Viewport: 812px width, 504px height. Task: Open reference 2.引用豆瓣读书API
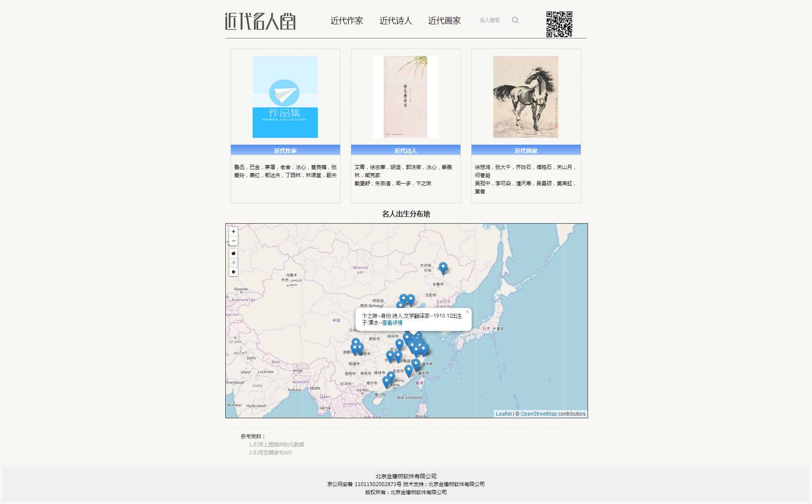[271, 452]
